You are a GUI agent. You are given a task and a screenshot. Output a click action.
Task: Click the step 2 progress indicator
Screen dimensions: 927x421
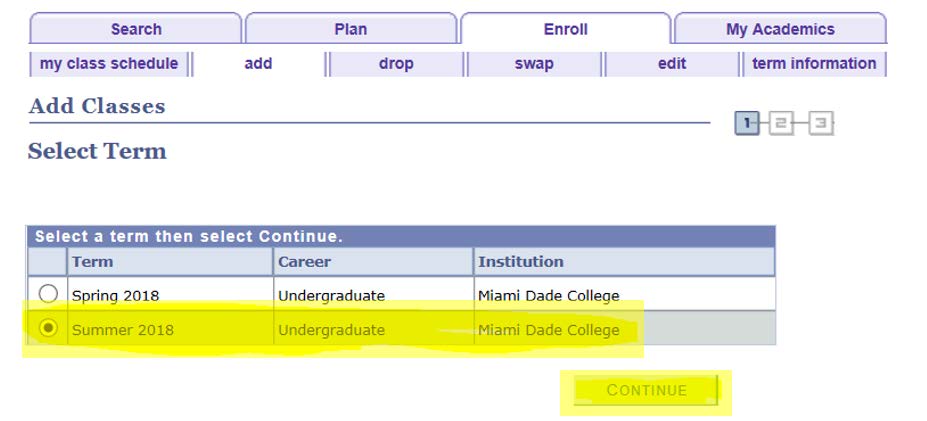(782, 124)
